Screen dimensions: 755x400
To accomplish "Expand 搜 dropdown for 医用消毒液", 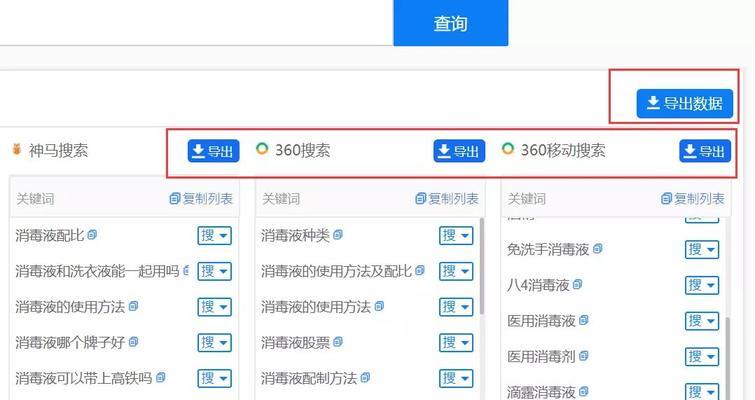I will [x=701, y=321].
